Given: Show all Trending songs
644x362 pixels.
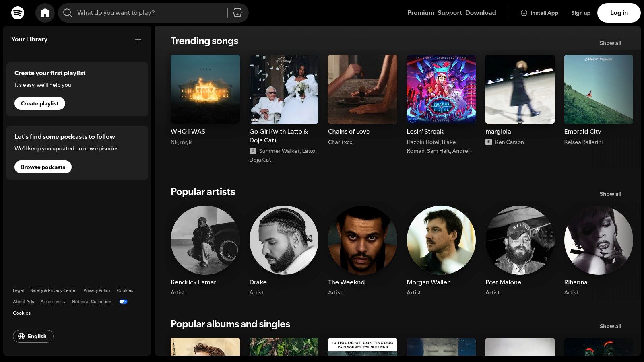Looking at the screenshot, I should [610, 43].
